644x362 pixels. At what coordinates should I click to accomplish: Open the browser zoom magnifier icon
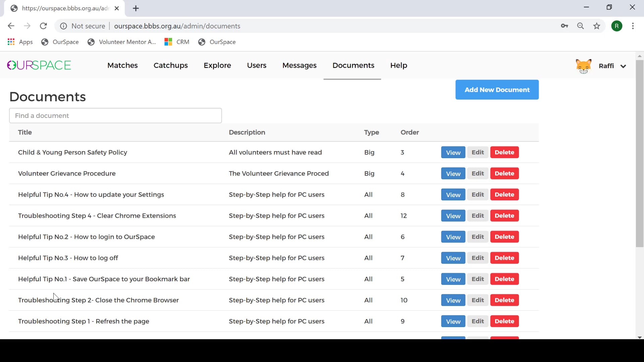(x=581, y=26)
